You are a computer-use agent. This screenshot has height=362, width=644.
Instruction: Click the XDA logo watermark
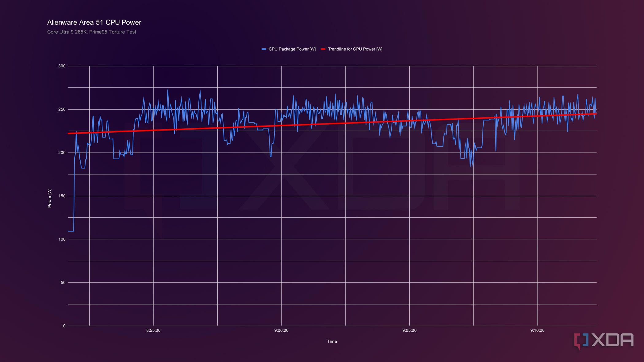[x=604, y=341]
